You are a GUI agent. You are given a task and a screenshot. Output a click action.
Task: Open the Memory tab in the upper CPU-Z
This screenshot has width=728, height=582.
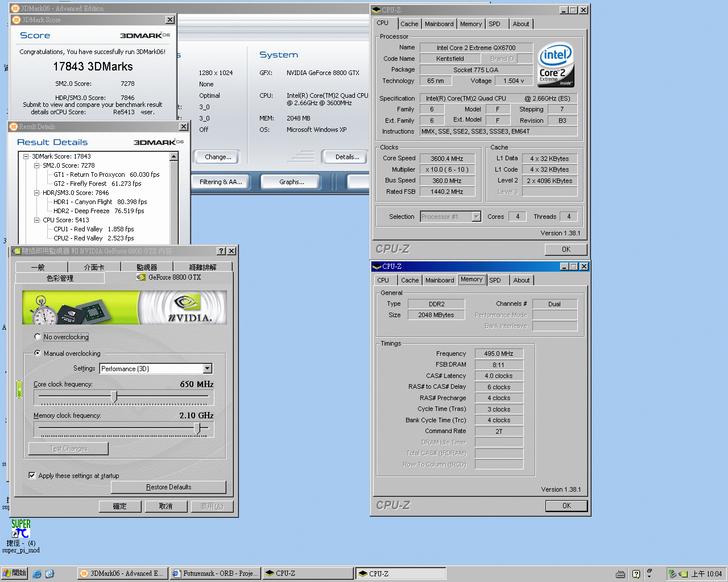pyautogui.click(x=471, y=24)
